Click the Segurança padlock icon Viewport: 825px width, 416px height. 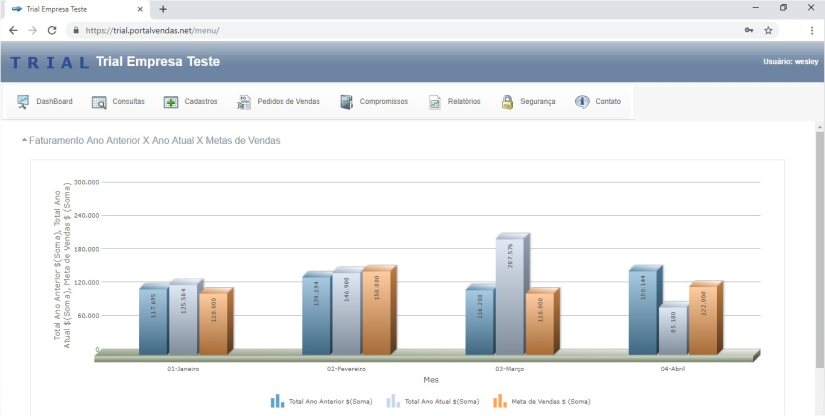[x=507, y=102]
